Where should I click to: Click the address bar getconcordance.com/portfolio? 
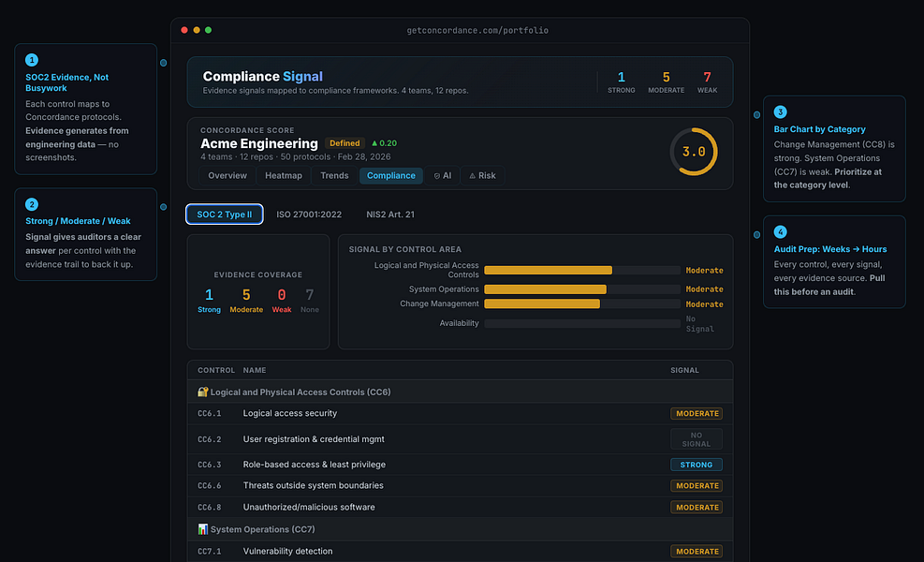(x=477, y=31)
